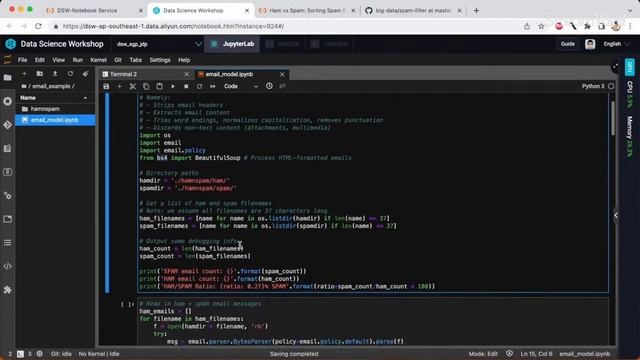Open the Chrome three-dot menu
The image size is (640, 360).
[630, 27]
